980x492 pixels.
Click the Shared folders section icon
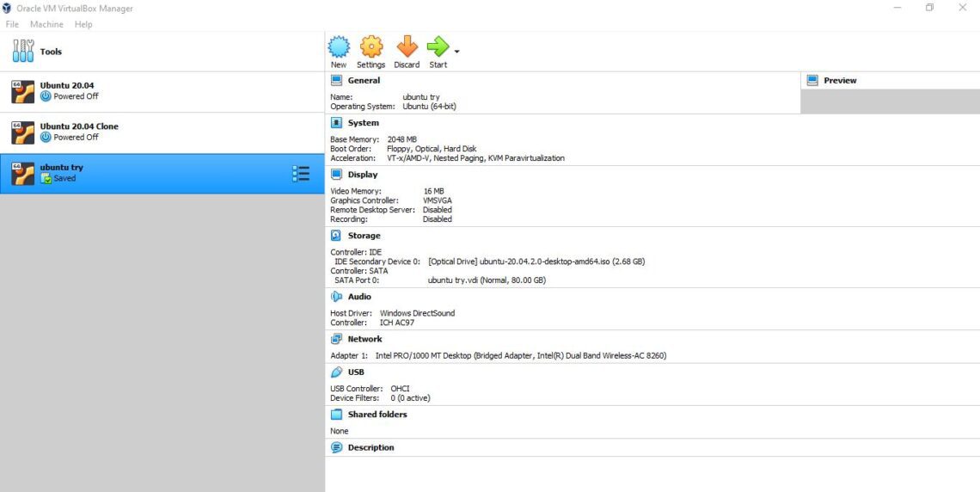pyautogui.click(x=336, y=415)
